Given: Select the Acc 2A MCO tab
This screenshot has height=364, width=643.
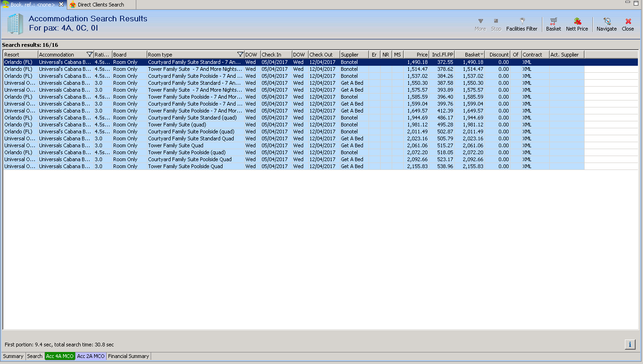Looking at the screenshot, I should pyautogui.click(x=90, y=356).
